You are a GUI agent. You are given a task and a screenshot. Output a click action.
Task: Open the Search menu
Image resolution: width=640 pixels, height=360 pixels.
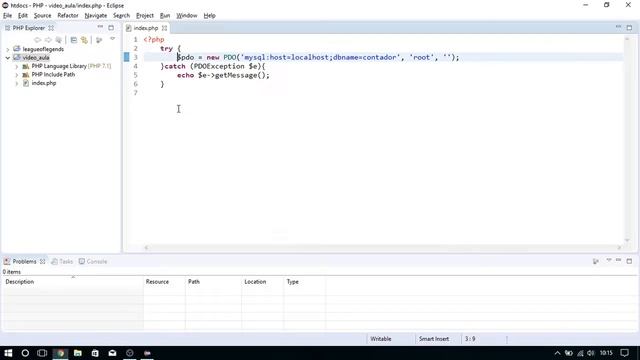[121, 16]
